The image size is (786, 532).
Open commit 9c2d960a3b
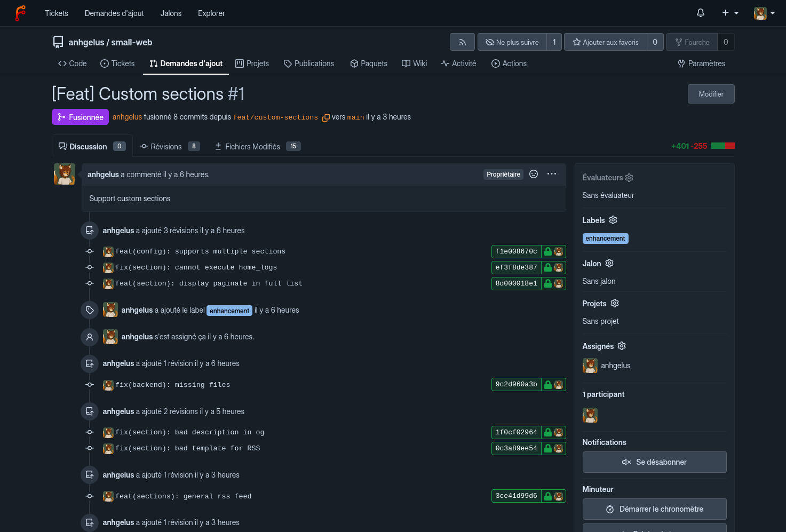[515, 384]
